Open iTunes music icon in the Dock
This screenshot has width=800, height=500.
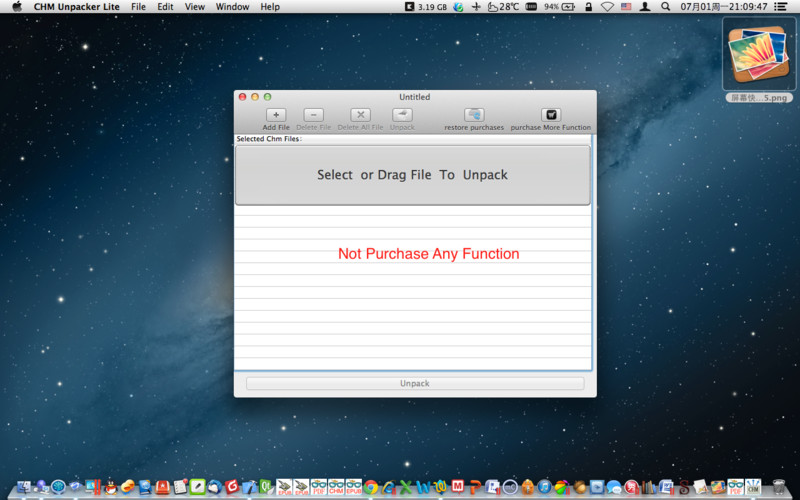coord(544,487)
